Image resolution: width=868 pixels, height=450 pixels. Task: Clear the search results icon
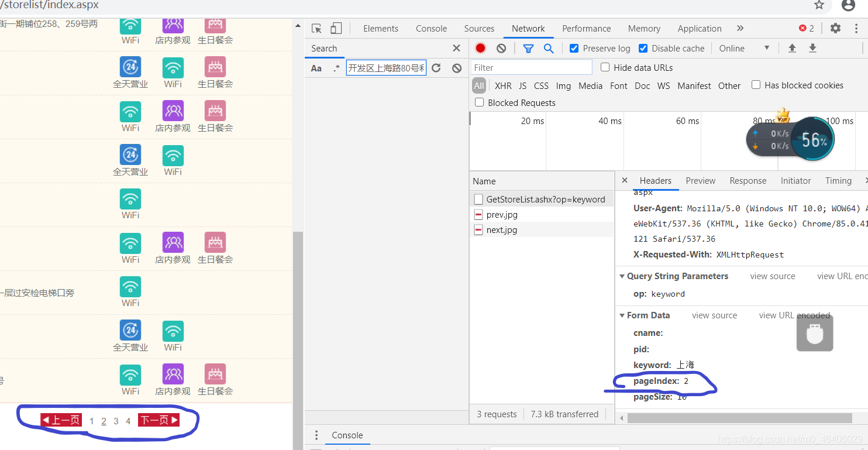click(x=457, y=68)
